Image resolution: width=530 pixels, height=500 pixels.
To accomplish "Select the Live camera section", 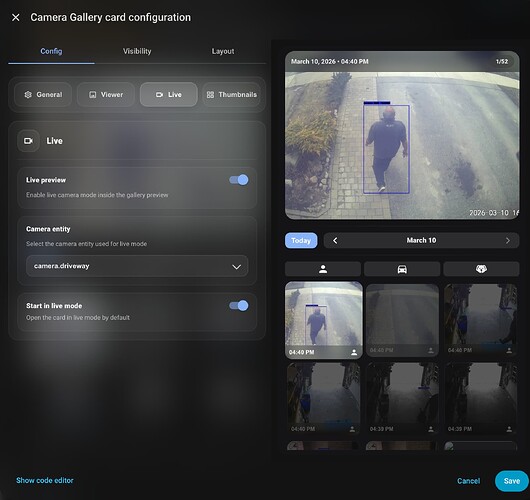I will (169, 95).
